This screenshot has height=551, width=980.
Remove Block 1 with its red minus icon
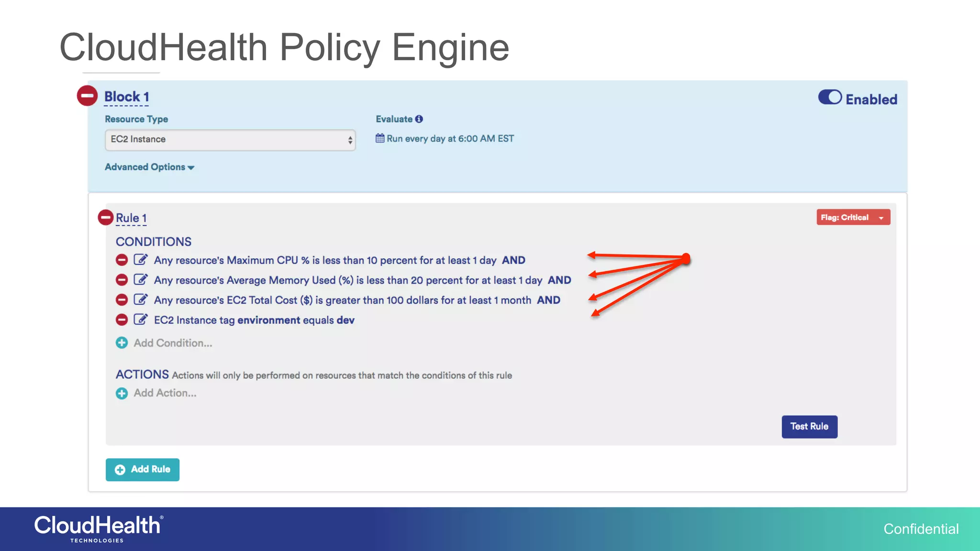(x=87, y=96)
